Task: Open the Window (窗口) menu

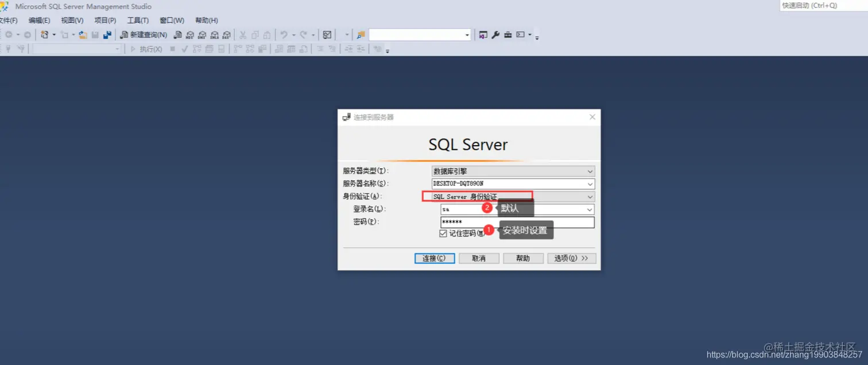Action: point(172,20)
